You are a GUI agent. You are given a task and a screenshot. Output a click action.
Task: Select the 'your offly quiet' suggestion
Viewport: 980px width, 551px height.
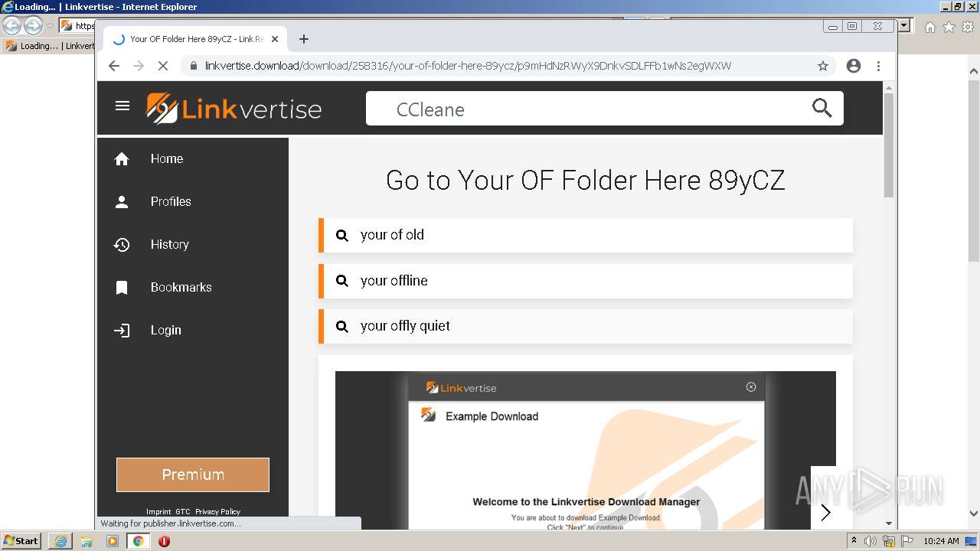(x=586, y=326)
